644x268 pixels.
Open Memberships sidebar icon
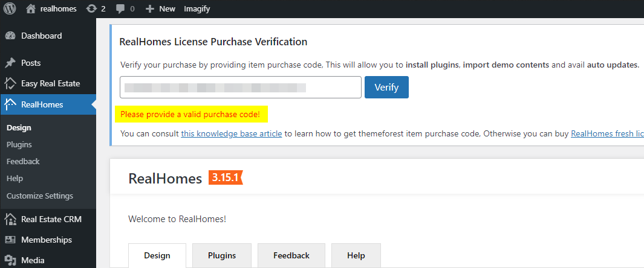[x=10, y=240]
